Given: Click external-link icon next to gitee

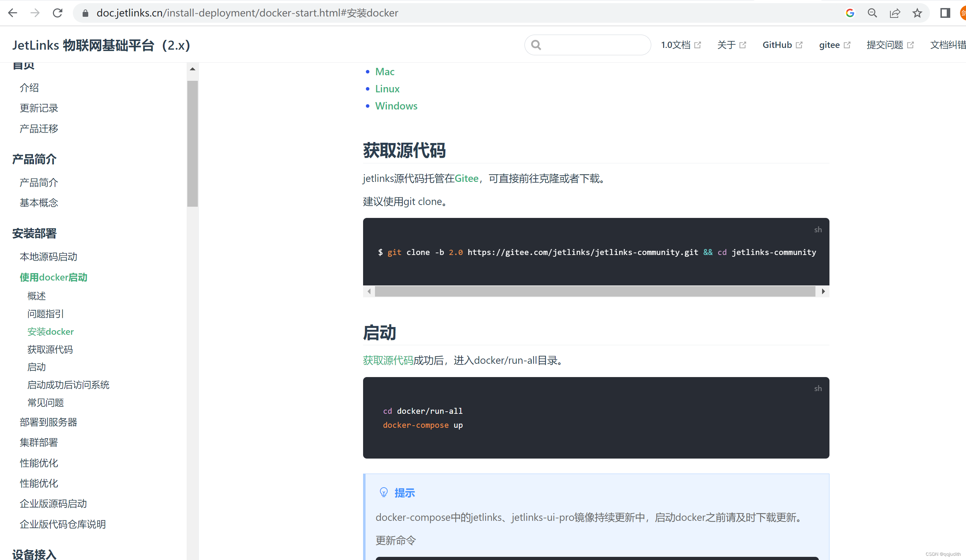Looking at the screenshot, I should coord(848,44).
